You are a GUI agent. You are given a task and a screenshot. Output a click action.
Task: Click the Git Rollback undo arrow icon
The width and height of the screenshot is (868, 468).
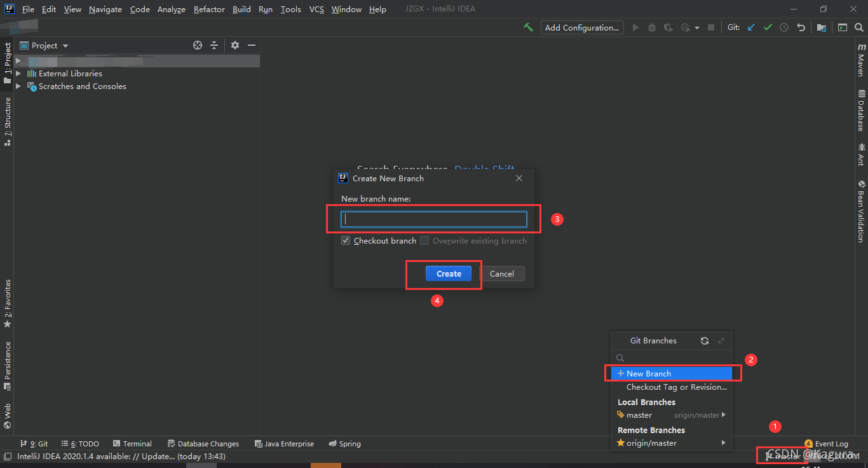801,27
